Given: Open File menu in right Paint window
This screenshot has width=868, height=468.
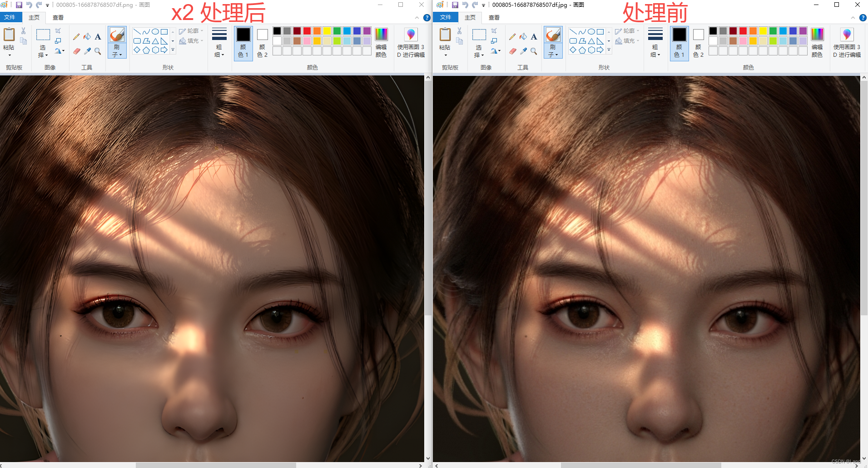Looking at the screenshot, I should 446,17.
